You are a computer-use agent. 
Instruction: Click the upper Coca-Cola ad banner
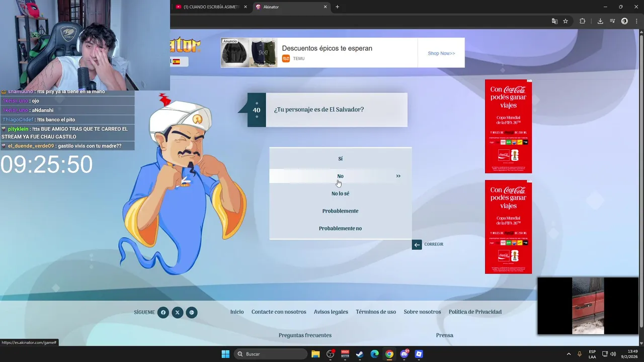tap(508, 126)
